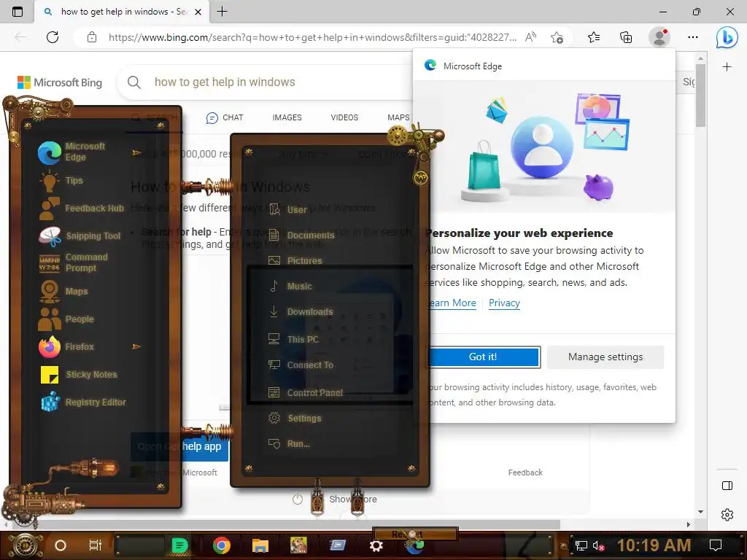Open a new browser tab

[x=222, y=12]
